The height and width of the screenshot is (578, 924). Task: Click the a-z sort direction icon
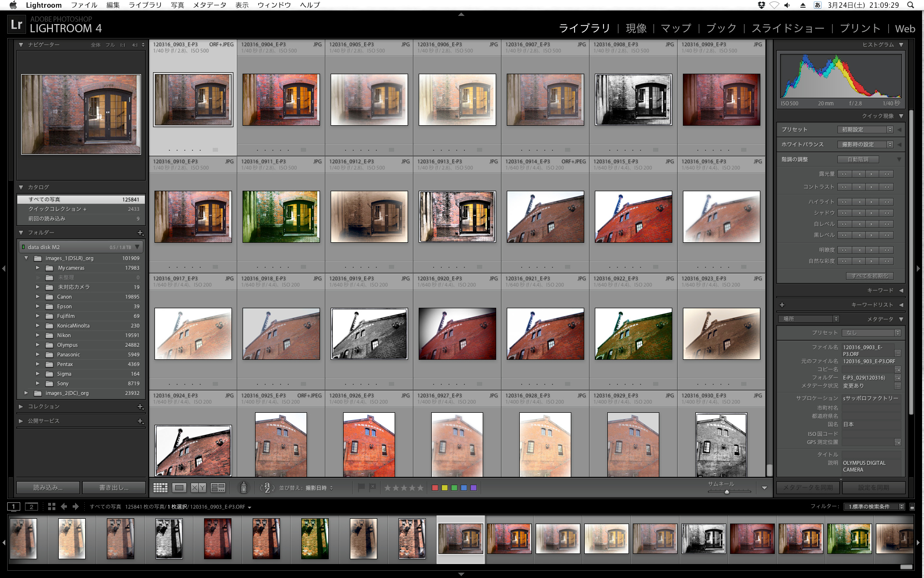tap(267, 487)
